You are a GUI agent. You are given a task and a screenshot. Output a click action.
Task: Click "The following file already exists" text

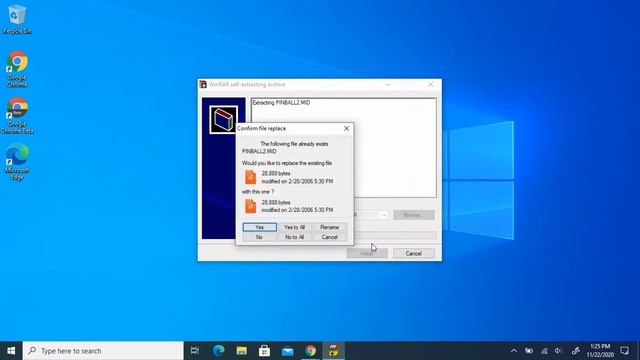(x=294, y=144)
